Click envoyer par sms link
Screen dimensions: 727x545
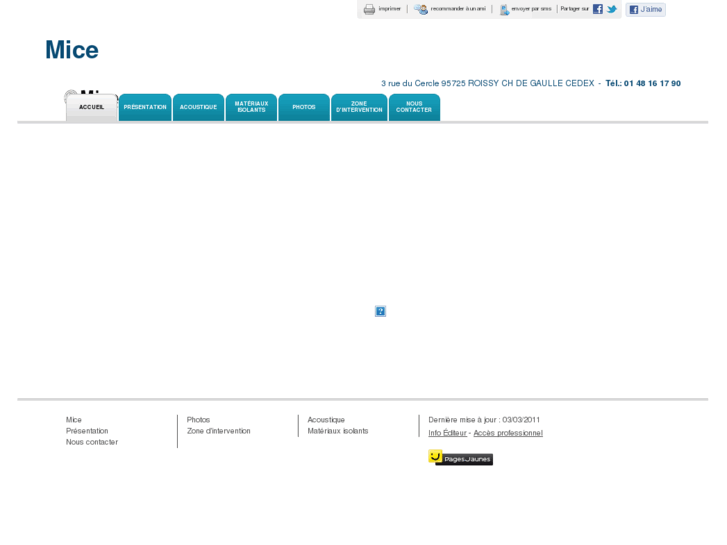click(531, 9)
